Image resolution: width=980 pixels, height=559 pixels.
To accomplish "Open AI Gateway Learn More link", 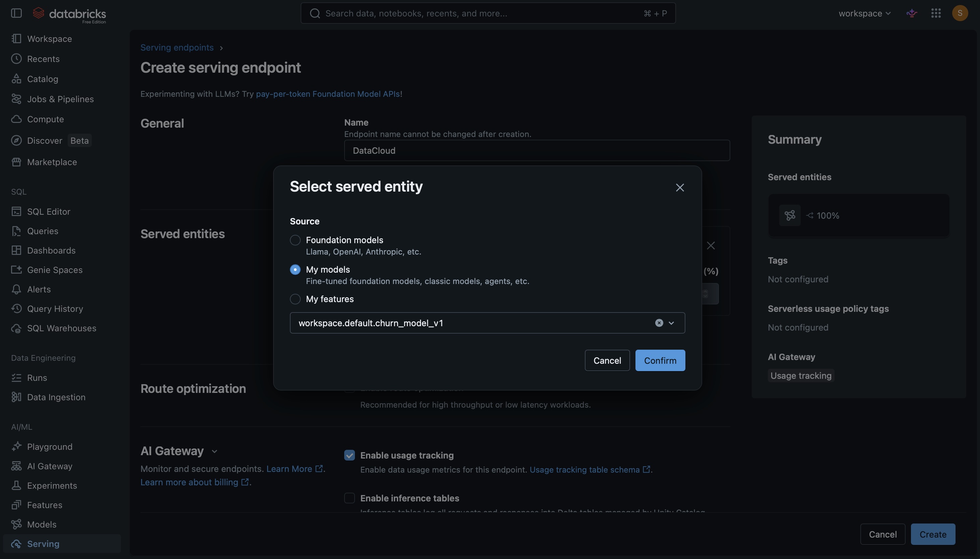I will pos(294,469).
